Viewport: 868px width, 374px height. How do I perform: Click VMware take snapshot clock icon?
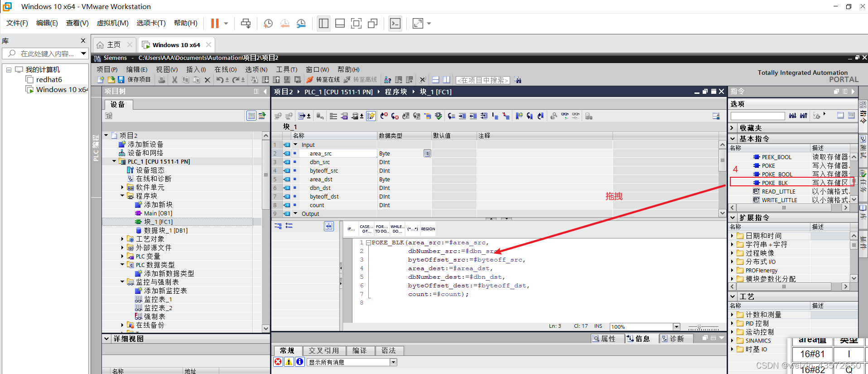tap(268, 23)
